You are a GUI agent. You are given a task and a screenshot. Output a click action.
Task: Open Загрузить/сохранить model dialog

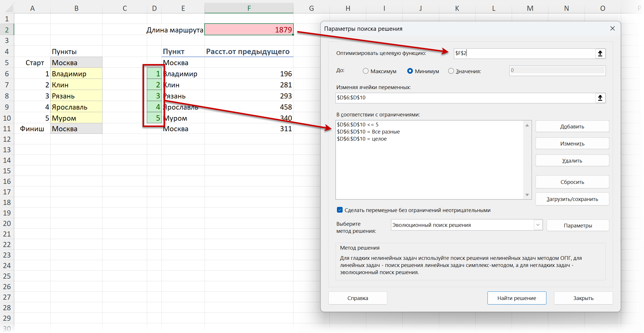coord(572,199)
